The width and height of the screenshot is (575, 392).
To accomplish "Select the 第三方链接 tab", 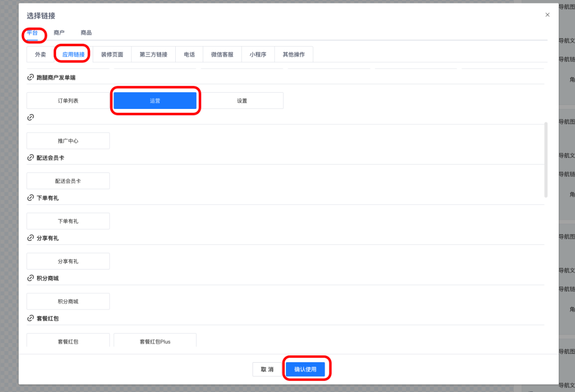I will tap(153, 54).
